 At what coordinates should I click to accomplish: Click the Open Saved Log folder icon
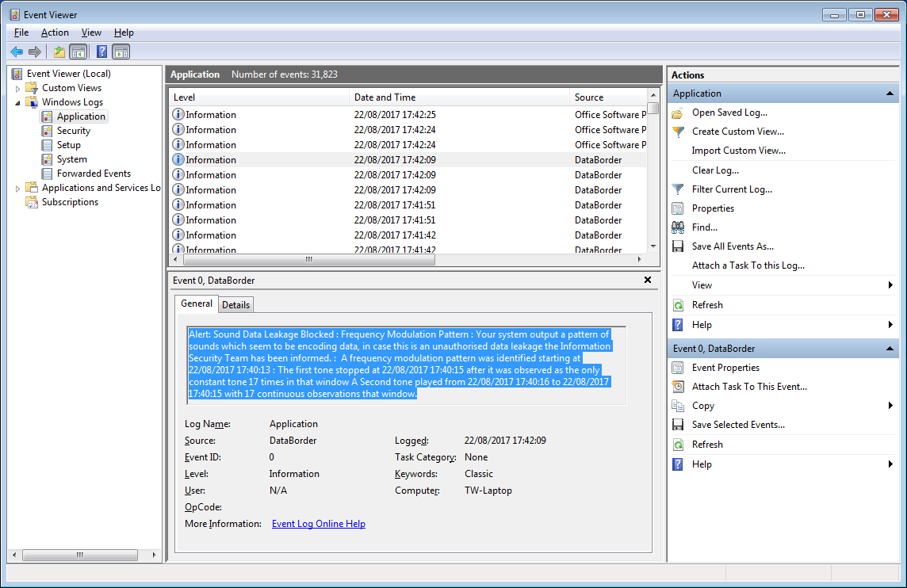click(678, 113)
